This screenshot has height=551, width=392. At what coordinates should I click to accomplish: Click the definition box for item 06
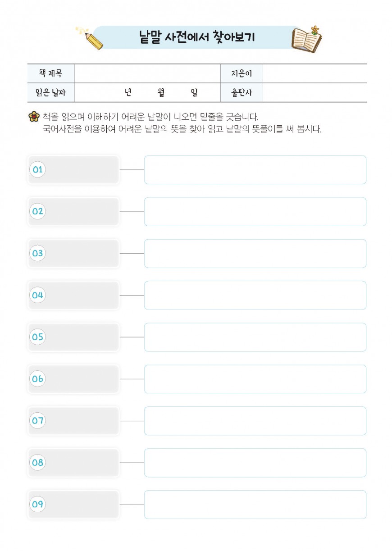tap(255, 379)
